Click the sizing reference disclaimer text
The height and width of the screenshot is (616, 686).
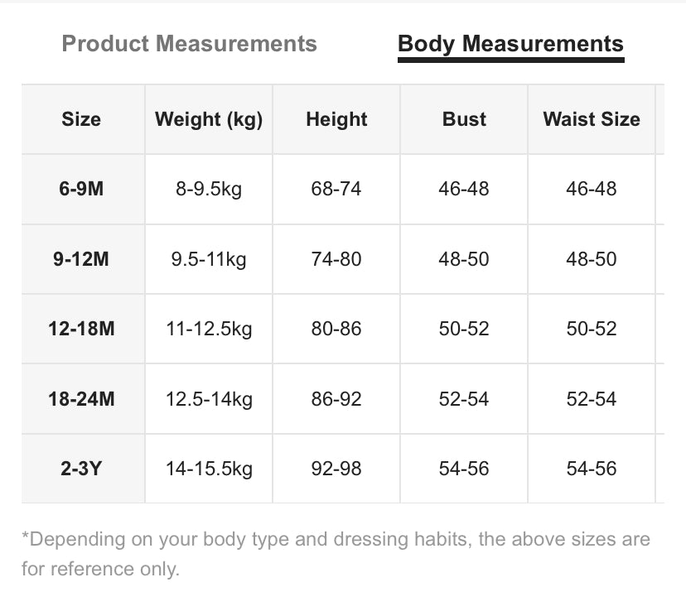336,554
